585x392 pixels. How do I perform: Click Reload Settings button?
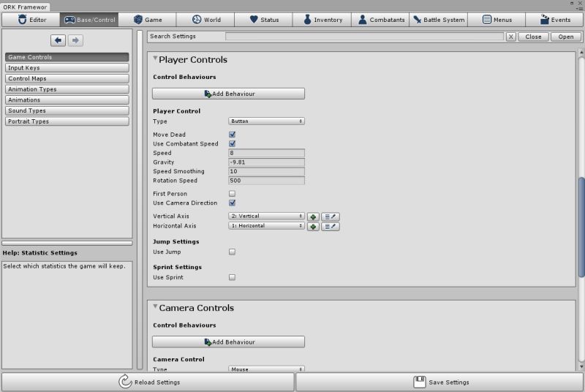[148, 382]
